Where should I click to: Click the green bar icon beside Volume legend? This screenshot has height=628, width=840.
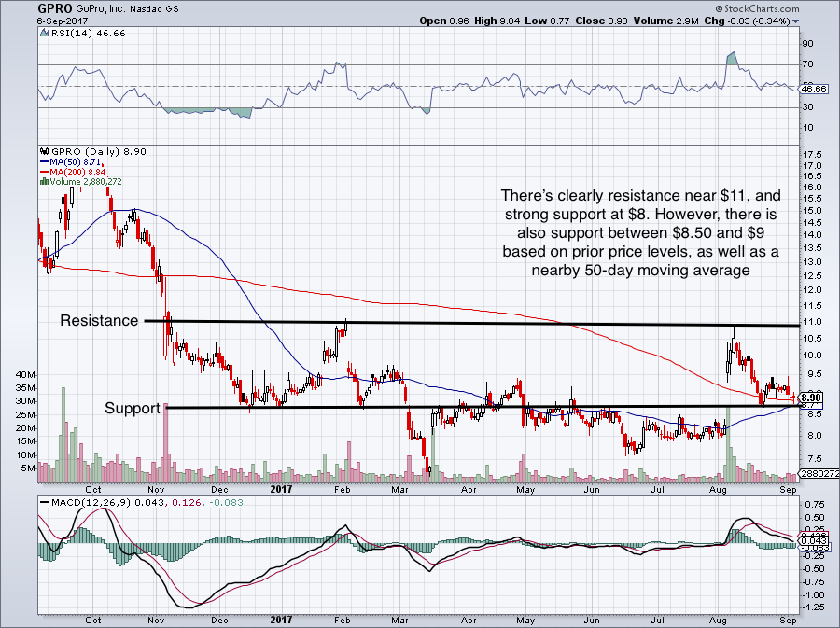(x=45, y=182)
